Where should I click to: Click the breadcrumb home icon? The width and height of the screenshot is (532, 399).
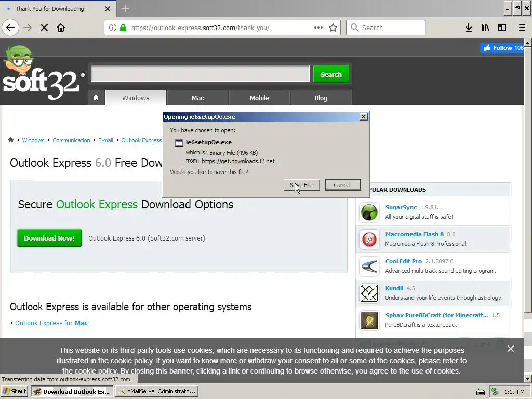tap(11, 140)
